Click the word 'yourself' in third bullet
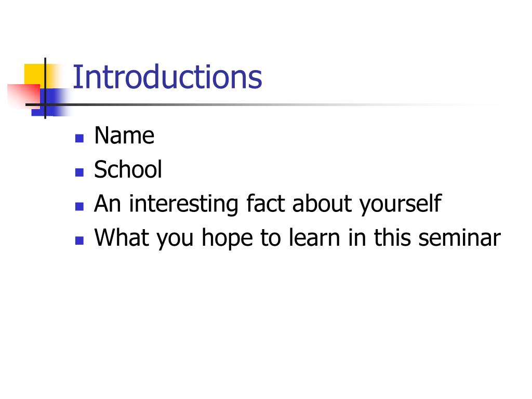This screenshot has height=399, width=532. [401, 205]
